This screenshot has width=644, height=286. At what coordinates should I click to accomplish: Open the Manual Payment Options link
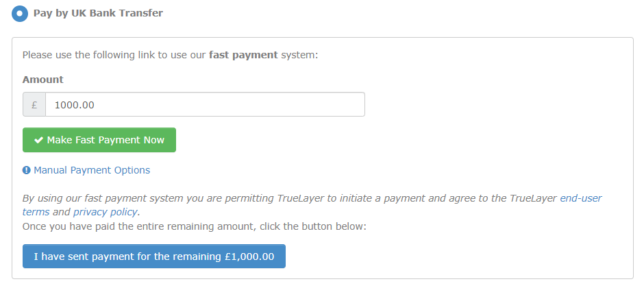pyautogui.click(x=91, y=170)
